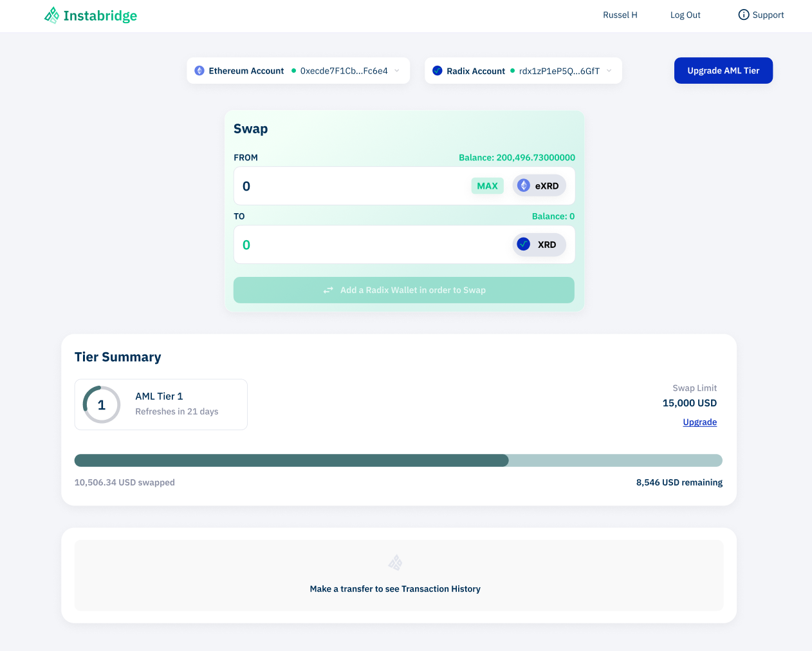
Task: Click the Radix checkmark icon in account selector
Action: [438, 71]
